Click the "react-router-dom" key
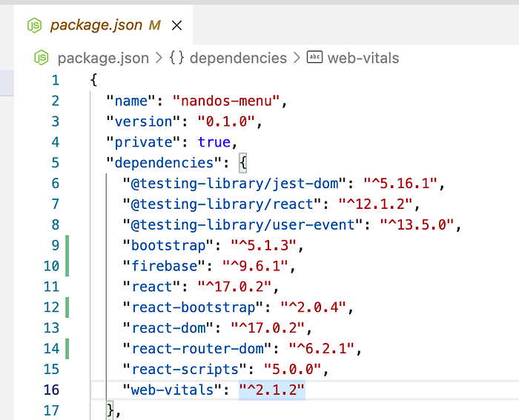 tap(197, 349)
